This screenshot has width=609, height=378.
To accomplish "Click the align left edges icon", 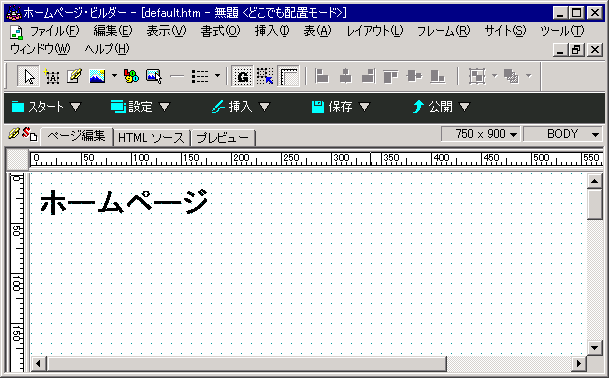I will pos(322,76).
